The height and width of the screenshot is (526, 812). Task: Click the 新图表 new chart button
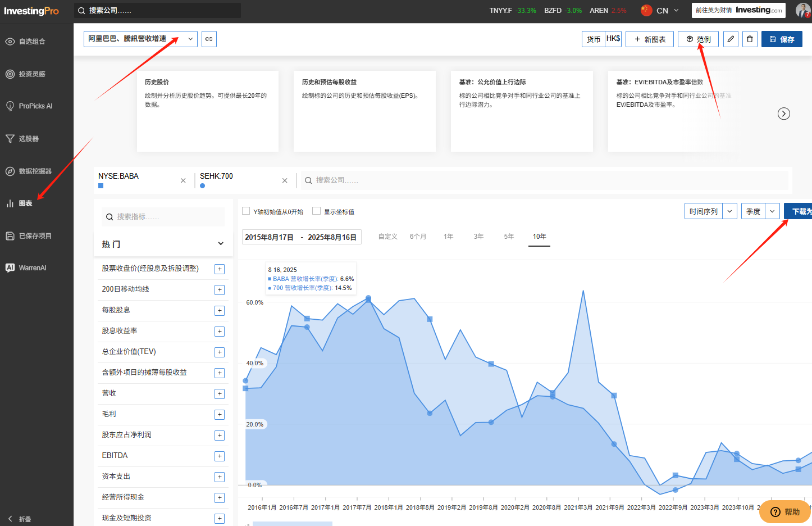[650, 39]
